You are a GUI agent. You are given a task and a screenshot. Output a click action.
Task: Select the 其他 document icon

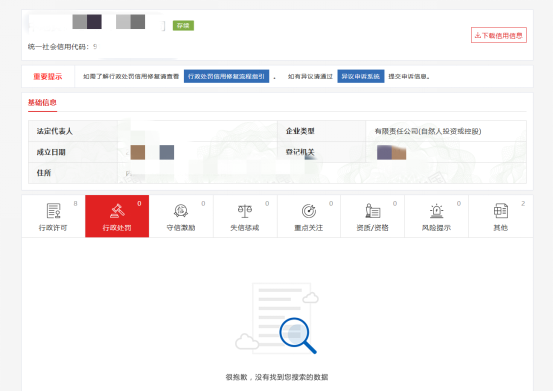[500, 211]
